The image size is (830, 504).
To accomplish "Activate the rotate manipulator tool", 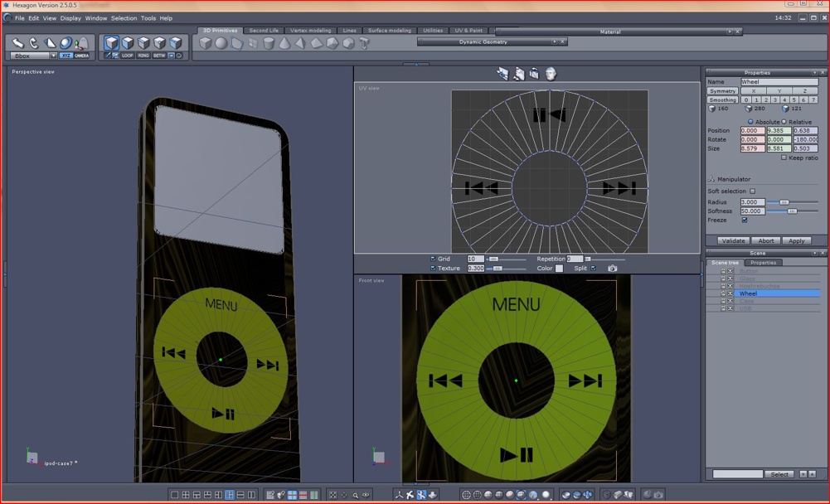I will click(x=34, y=43).
